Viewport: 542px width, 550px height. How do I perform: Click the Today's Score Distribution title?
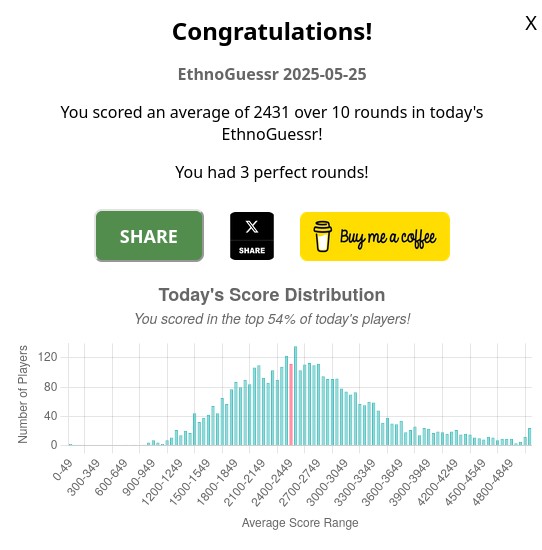[x=272, y=295]
